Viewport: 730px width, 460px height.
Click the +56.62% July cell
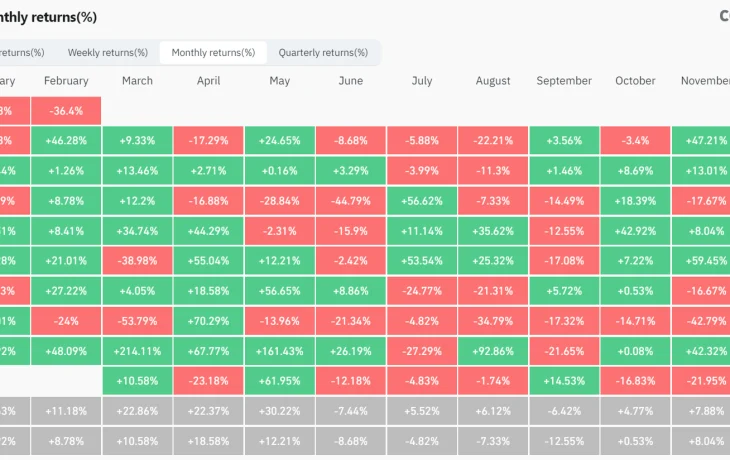coord(422,201)
